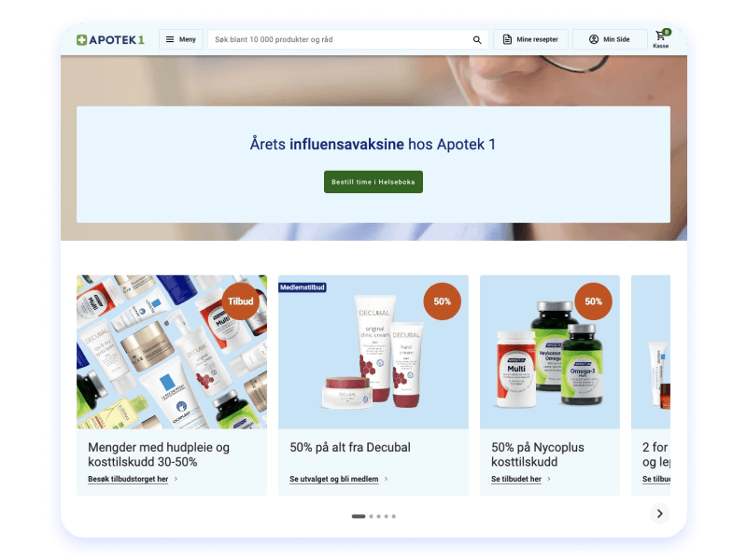Click the 50% badge on Decubal card

(443, 301)
